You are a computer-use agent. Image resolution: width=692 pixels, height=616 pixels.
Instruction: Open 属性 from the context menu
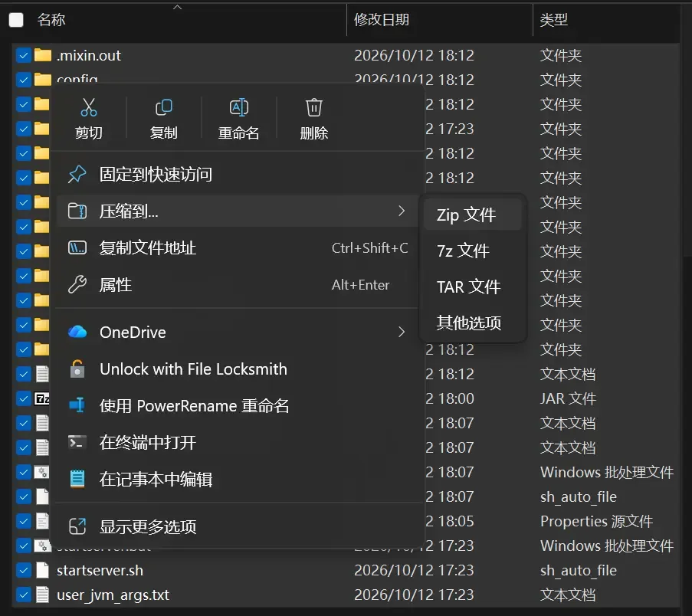pyautogui.click(x=238, y=284)
